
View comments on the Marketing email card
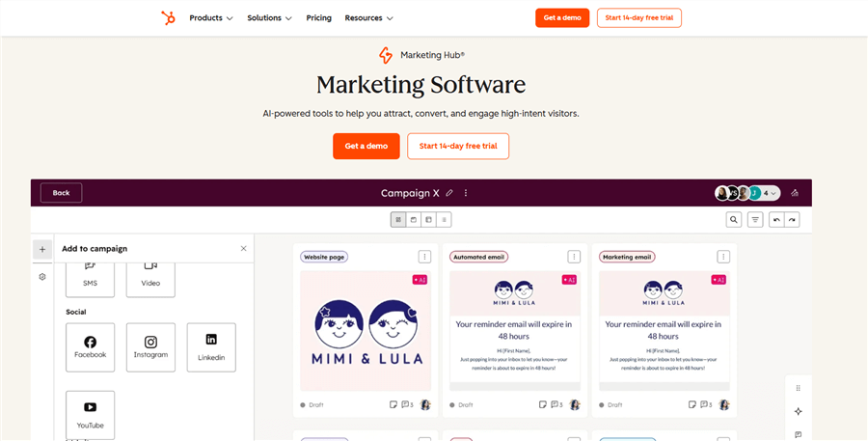706,404
